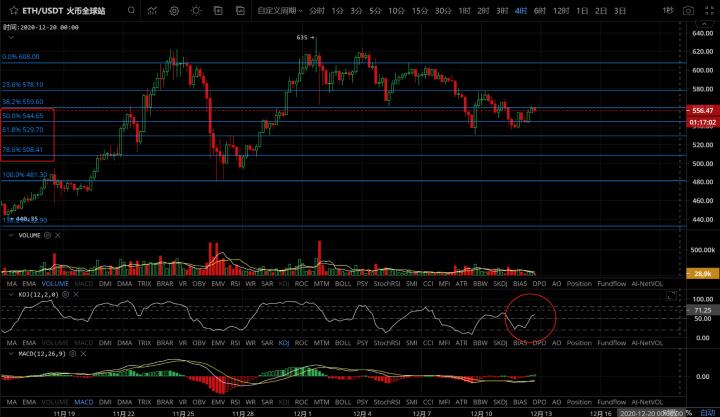Collapse main chart legend chevron

pos(11,37)
